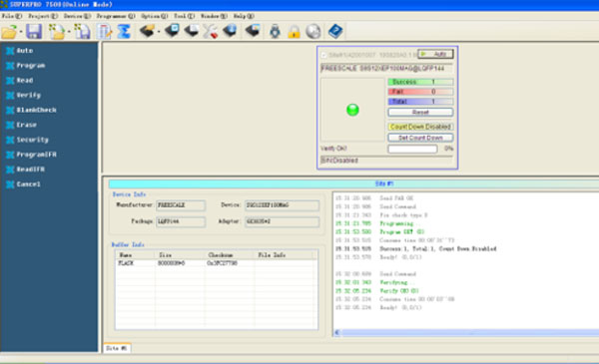
Task: Open the Tool menu
Action: click(184, 16)
